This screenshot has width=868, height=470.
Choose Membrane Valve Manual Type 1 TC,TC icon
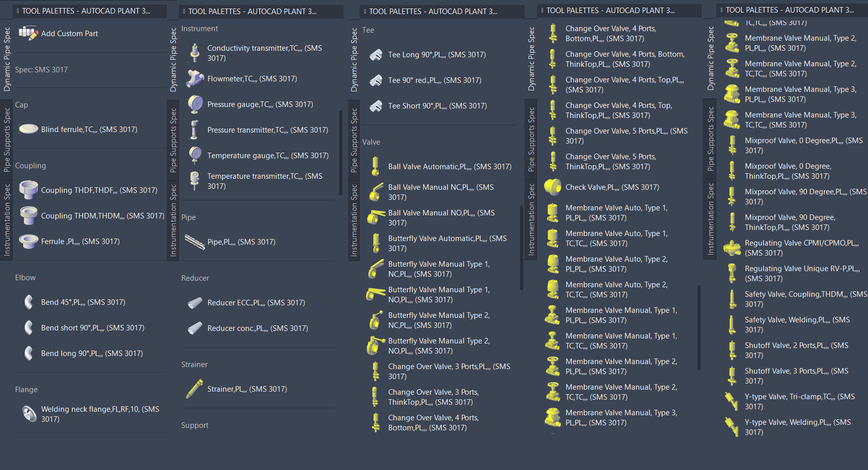pos(553,340)
